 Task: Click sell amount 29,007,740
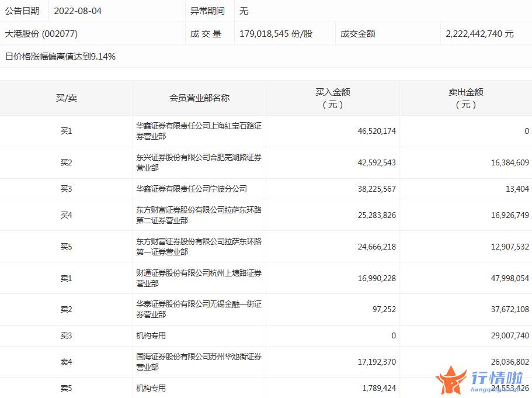[x=510, y=335]
